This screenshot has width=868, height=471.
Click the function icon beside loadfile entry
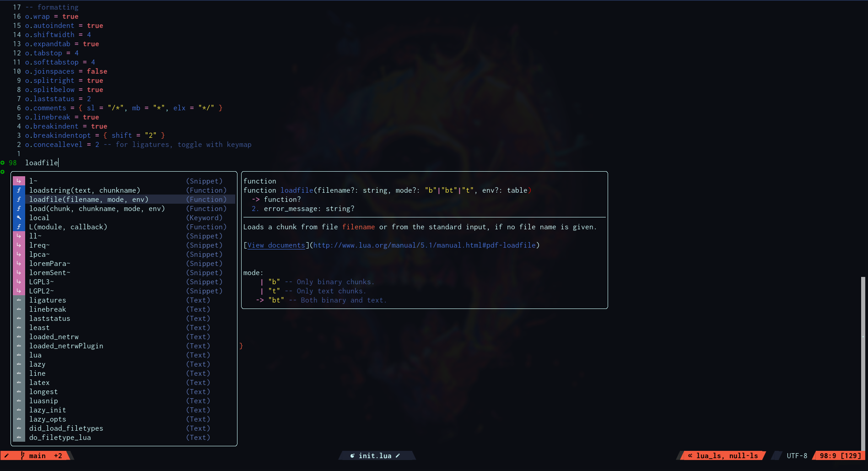[x=19, y=200]
